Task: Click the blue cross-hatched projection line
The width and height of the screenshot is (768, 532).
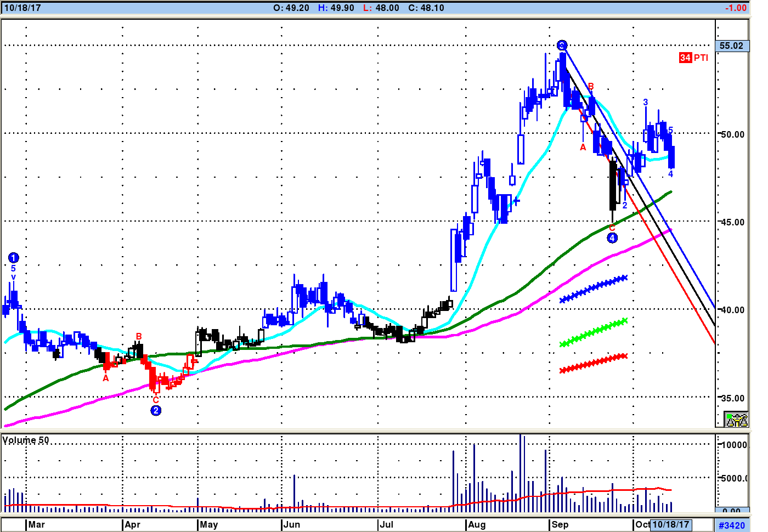Action: click(x=593, y=289)
